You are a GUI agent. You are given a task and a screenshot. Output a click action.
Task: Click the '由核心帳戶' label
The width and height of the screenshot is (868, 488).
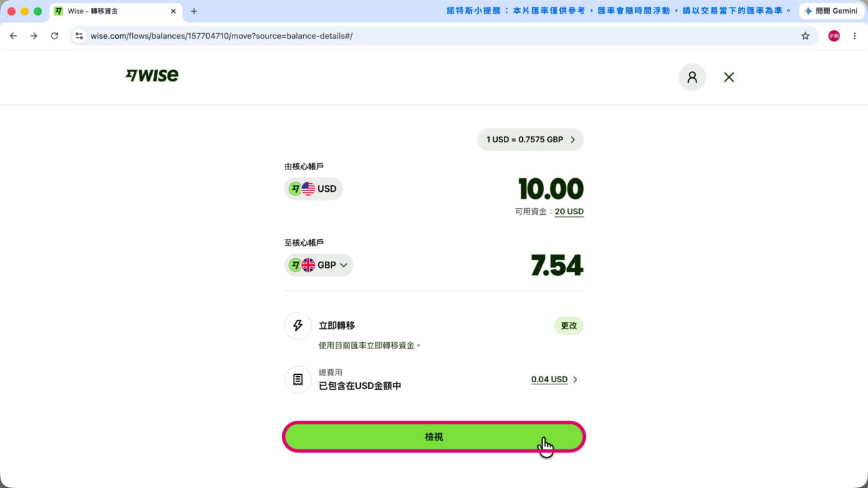click(304, 166)
